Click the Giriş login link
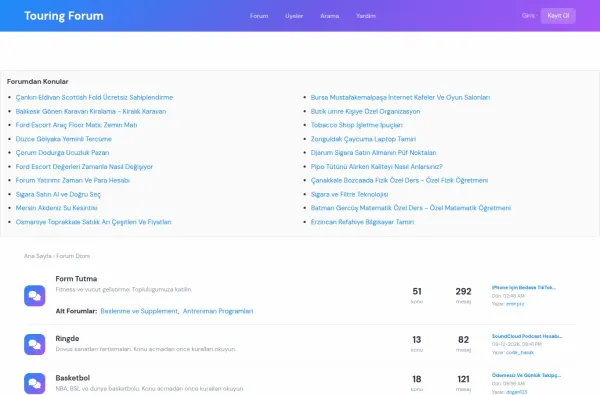The height and width of the screenshot is (395, 600). pos(528,16)
